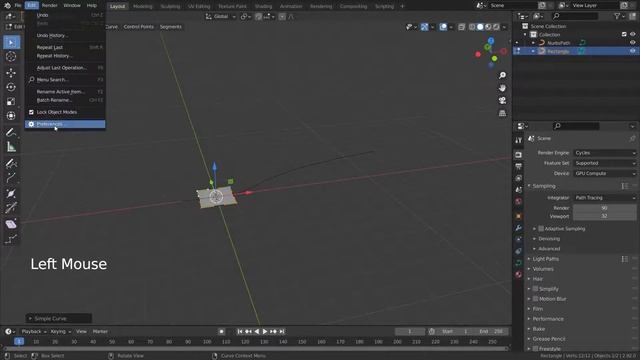
Task: Open Device GPU Compute dropdown
Action: 604,173
